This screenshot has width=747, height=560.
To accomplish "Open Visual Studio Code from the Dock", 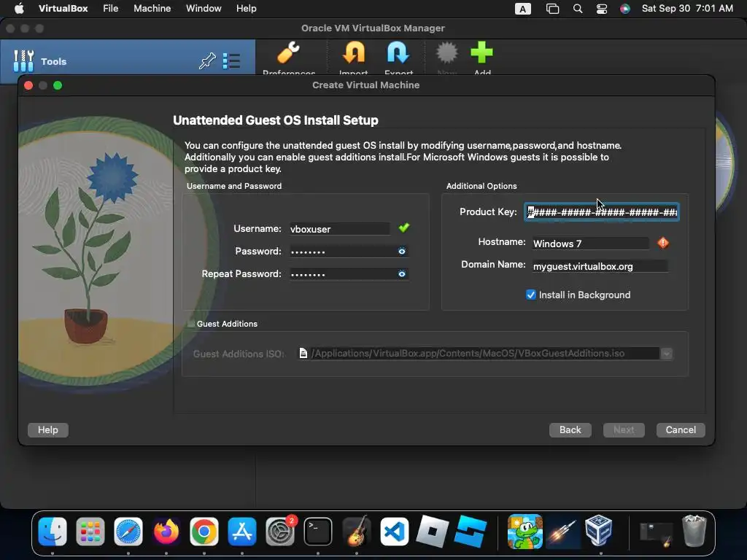I will [395, 532].
